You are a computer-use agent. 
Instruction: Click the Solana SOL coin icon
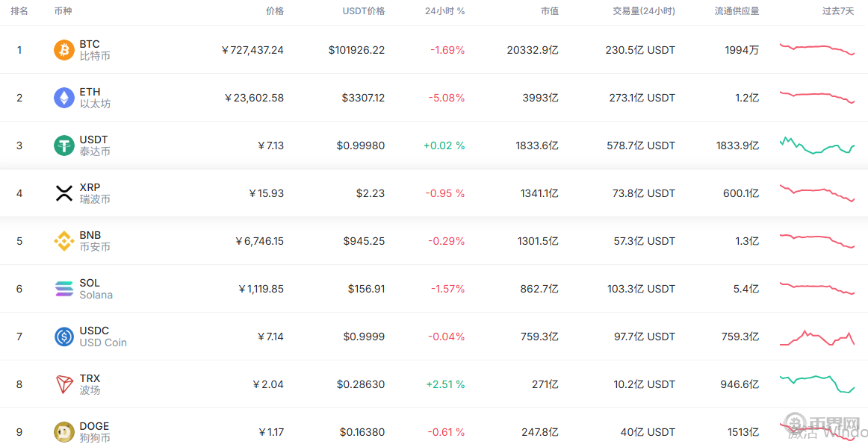coord(64,289)
